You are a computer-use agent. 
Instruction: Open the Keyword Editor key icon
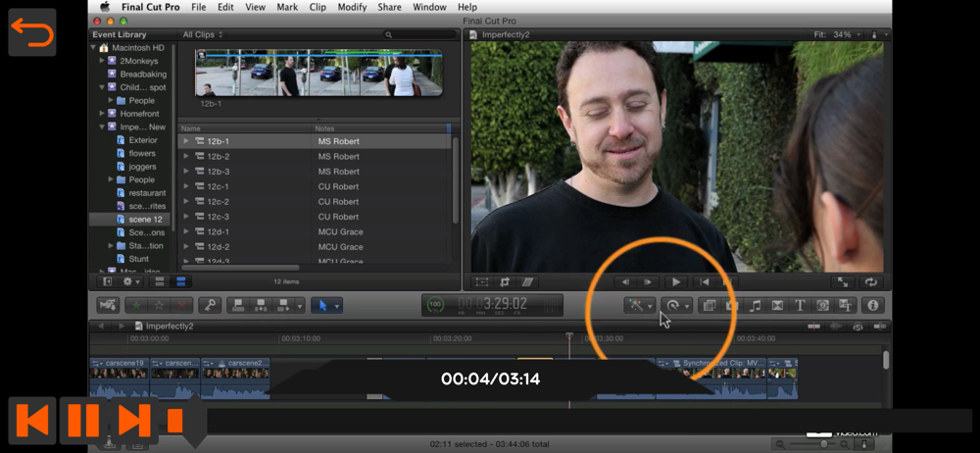[210, 305]
